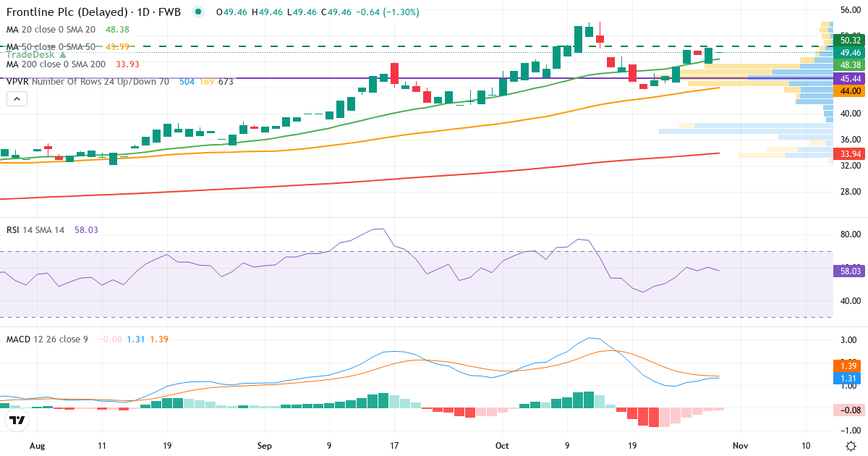Click the 'Sep' date on time axis

pos(265,446)
